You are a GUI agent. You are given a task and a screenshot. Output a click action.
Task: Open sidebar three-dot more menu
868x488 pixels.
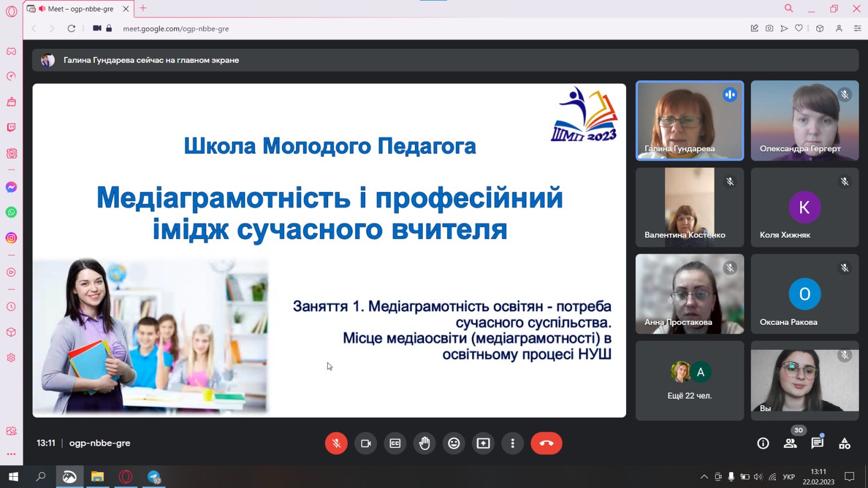coord(11,454)
